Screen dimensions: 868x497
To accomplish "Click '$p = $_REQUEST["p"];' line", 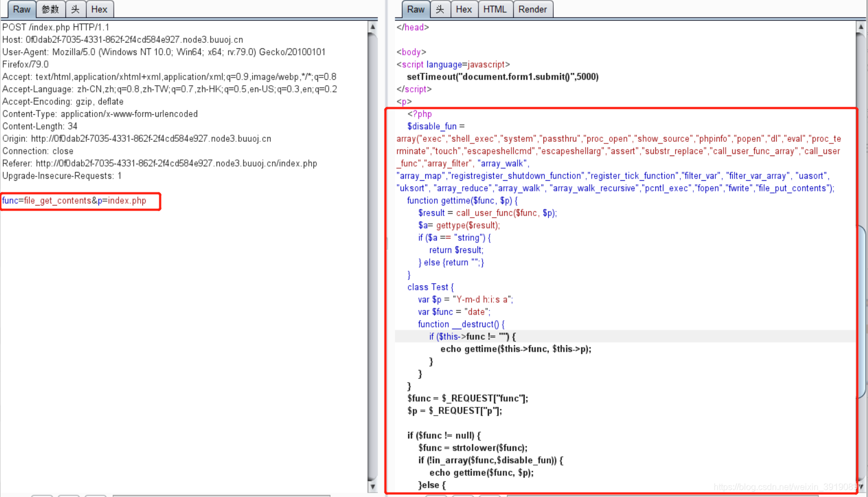I will coord(454,411).
